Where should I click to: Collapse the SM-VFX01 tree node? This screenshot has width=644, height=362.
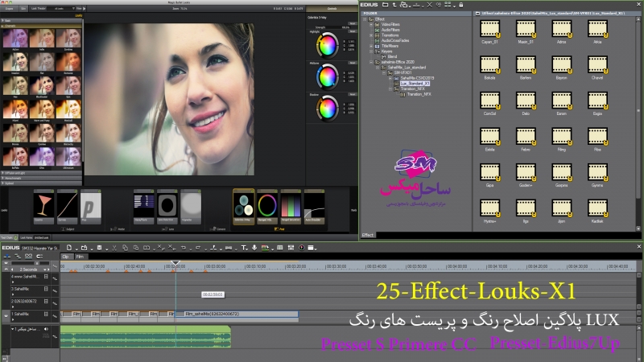coord(384,72)
